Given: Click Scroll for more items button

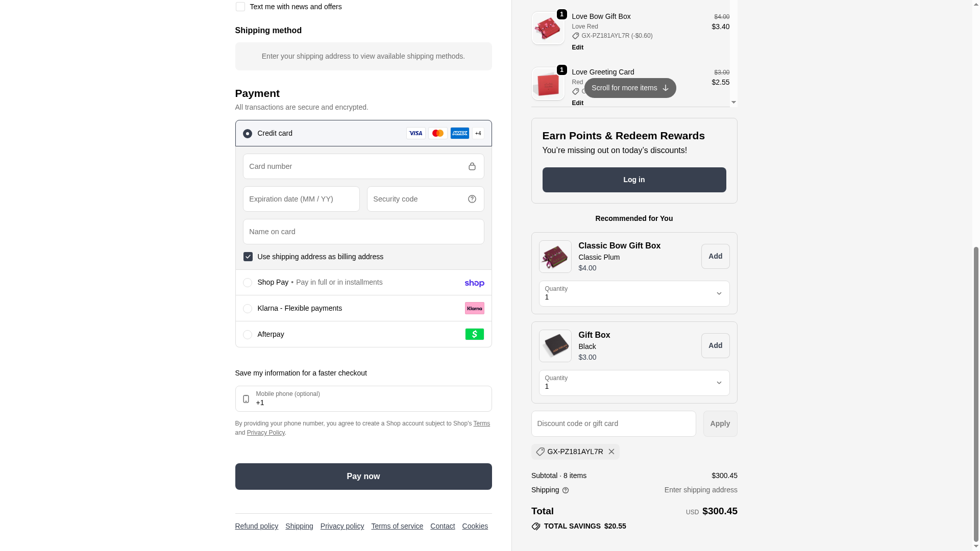Looking at the screenshot, I should [630, 88].
